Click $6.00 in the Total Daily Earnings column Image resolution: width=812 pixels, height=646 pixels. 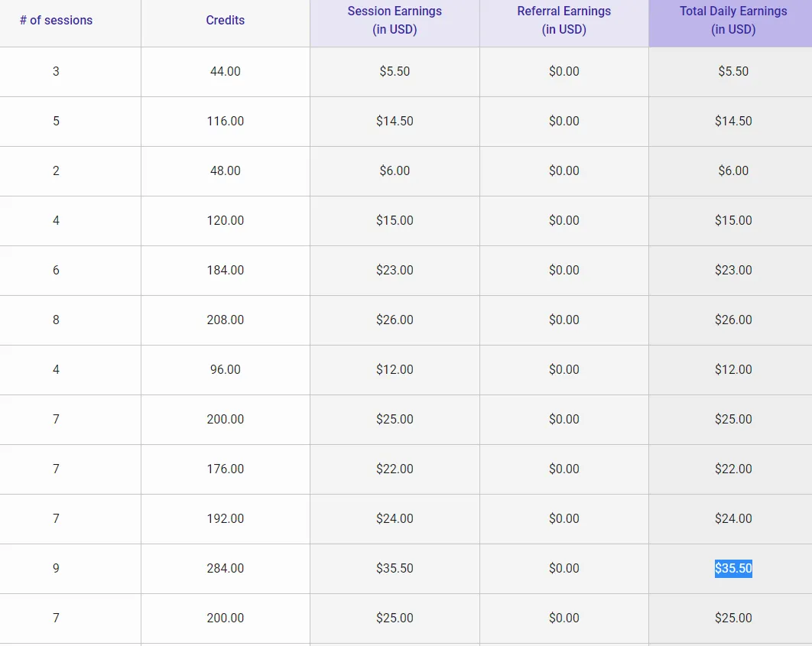pos(733,170)
